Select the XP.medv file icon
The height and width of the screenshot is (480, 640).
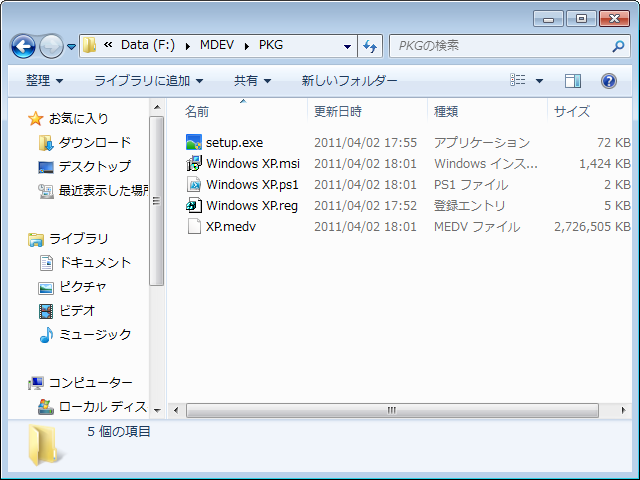pos(194,226)
